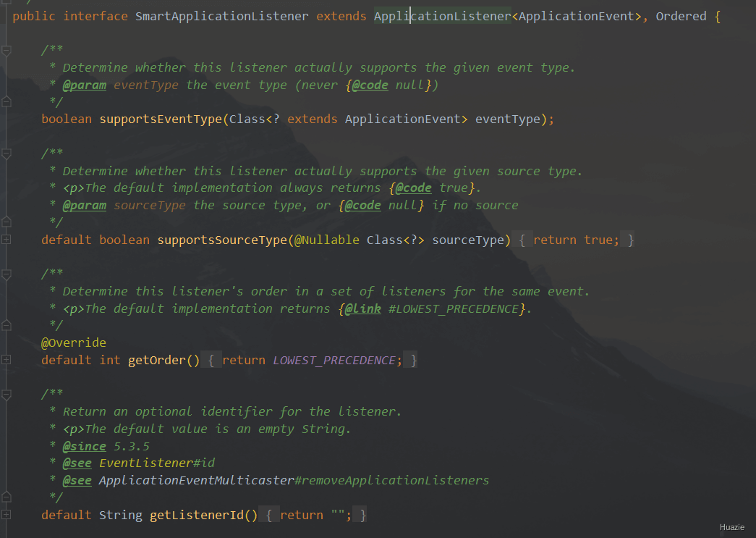Click the 'boolean' keyword before supportsEventType
Viewport: 756px width, 538px height.
click(67, 119)
